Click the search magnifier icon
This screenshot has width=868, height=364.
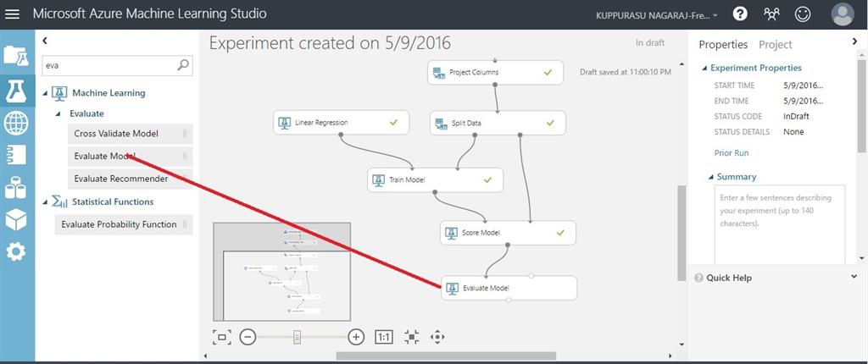[x=183, y=64]
